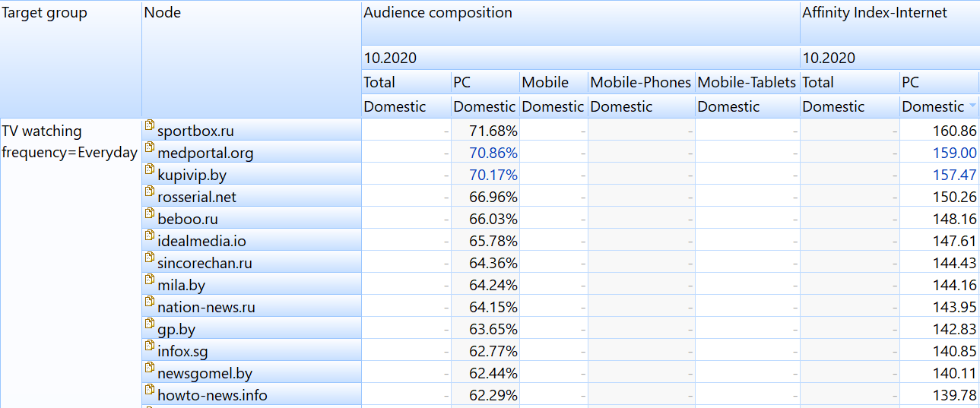Click the sort arrow in Affinity PC Domestic header
The height and width of the screenshot is (408, 980).
(972, 106)
